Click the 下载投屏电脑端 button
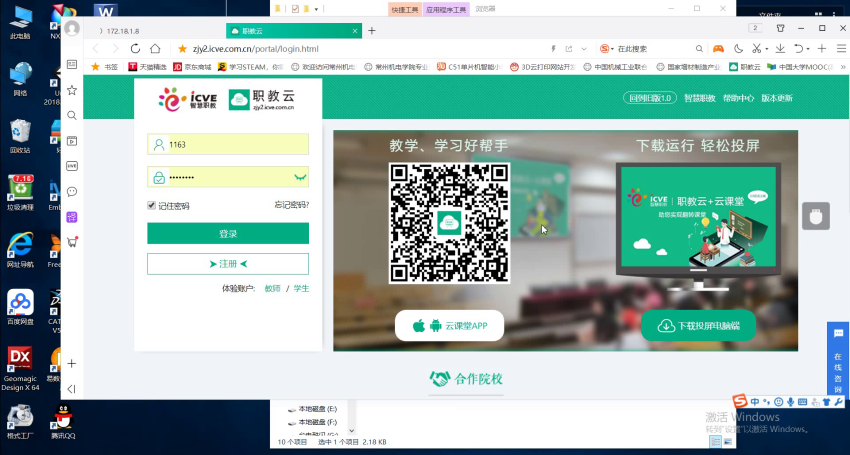This screenshot has height=455, width=850. [x=698, y=325]
